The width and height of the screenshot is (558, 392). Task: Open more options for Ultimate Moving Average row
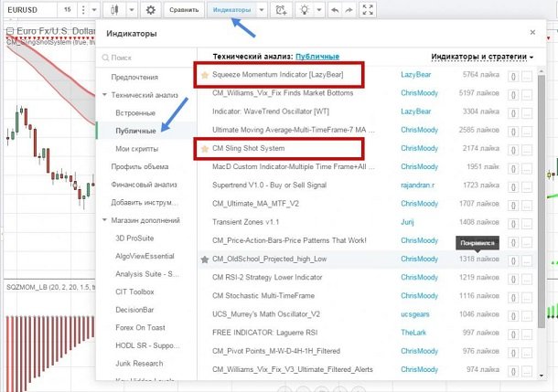[x=527, y=132]
